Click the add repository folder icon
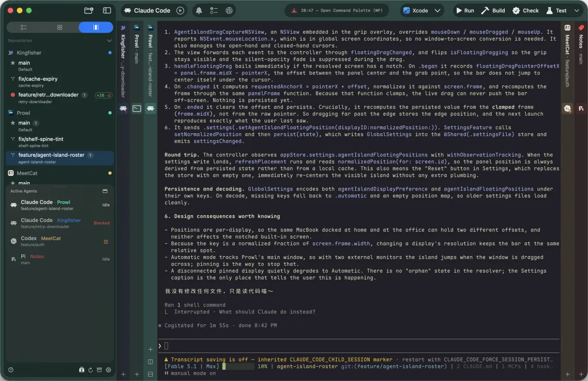This screenshot has height=381, width=588. click(x=89, y=10)
